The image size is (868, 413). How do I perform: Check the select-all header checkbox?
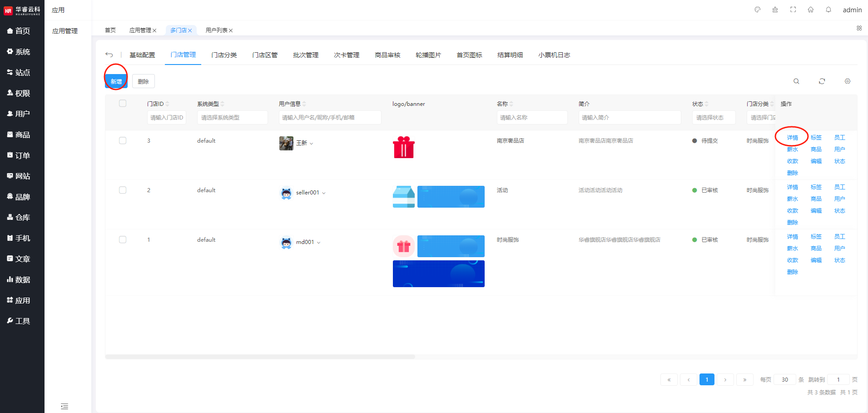tap(123, 104)
